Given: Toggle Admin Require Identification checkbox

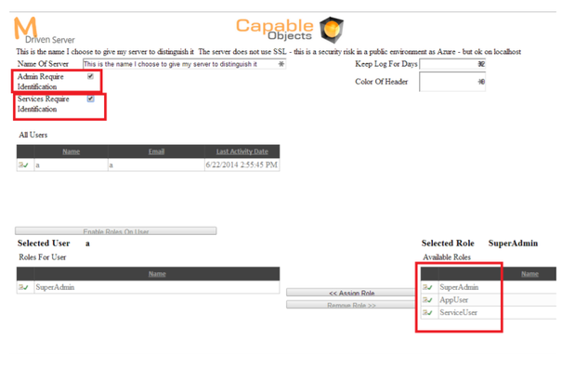Looking at the screenshot, I should [x=90, y=76].
